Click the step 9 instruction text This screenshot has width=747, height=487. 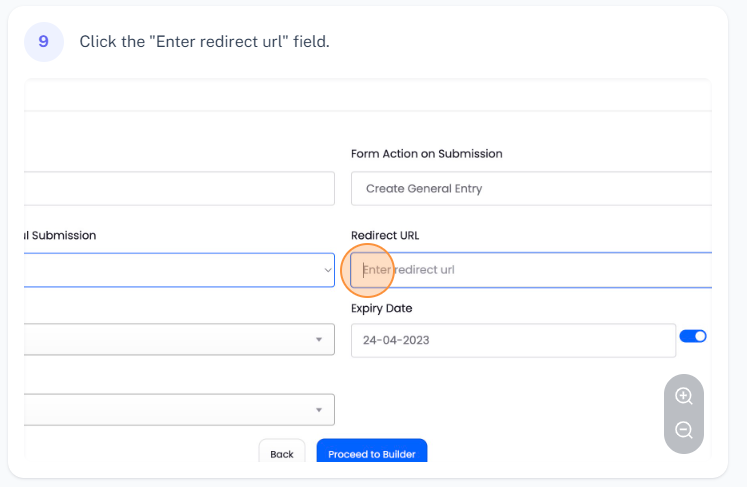point(204,42)
